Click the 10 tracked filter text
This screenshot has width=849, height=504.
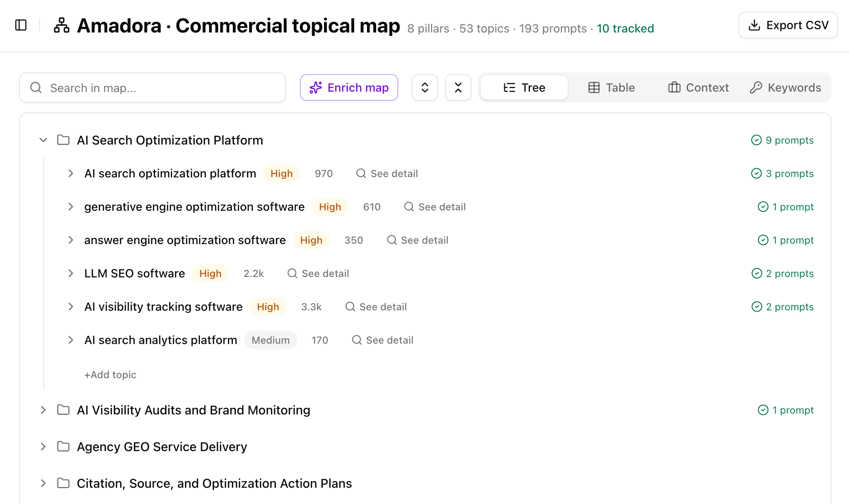pos(625,28)
